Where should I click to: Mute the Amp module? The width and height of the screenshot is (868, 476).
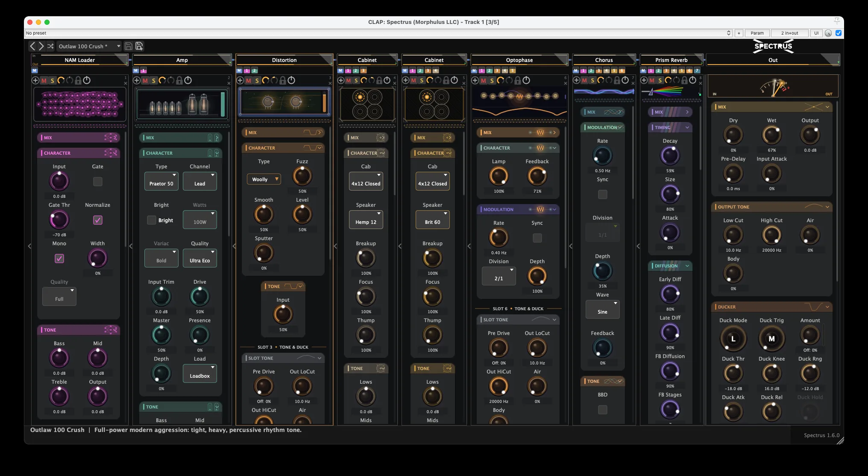[x=145, y=80]
